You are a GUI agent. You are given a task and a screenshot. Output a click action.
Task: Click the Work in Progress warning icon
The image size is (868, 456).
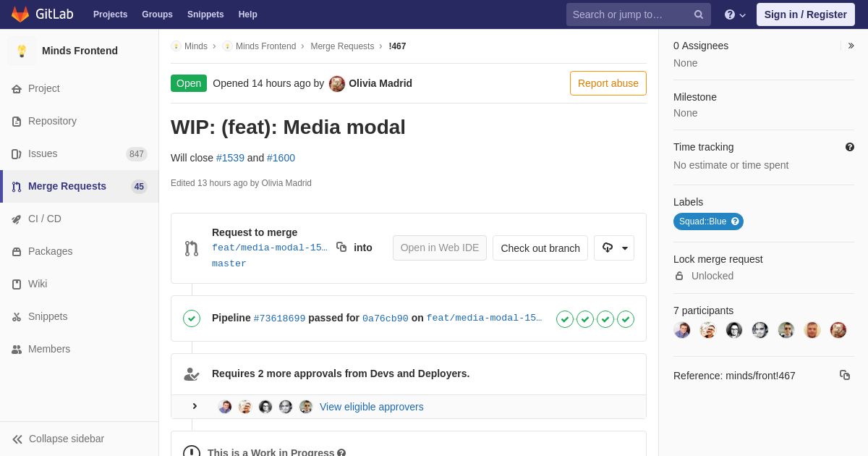coord(192,452)
